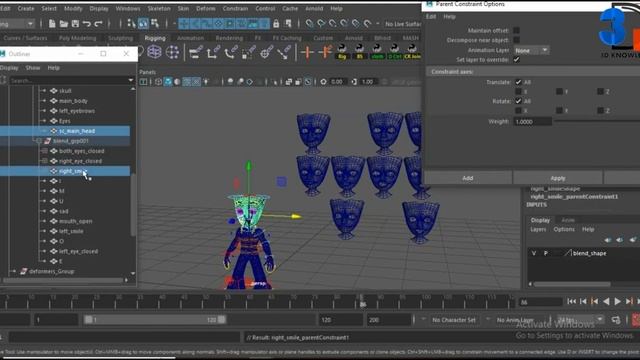Open the frame rate fps dropdown

[580, 320]
